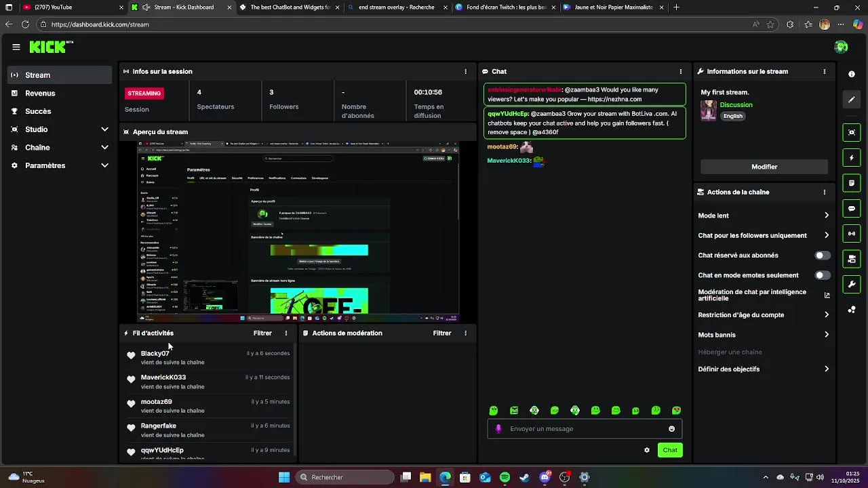Click the pencil edit icon in right sidebar
Screen dimensions: 868x488
coord(852,100)
